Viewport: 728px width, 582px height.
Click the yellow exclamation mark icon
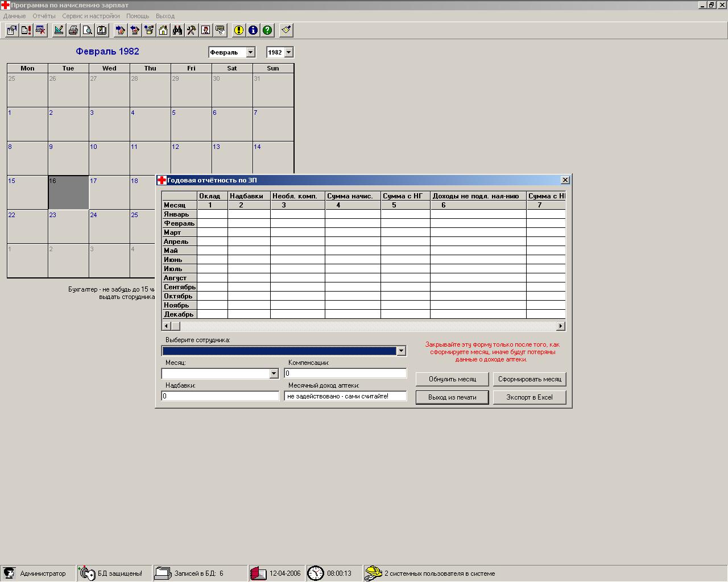(x=239, y=30)
